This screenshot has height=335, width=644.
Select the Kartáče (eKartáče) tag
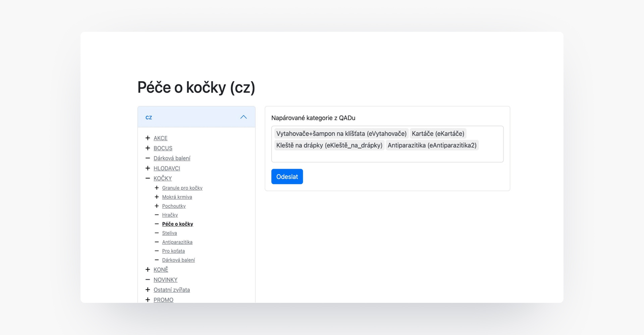click(x=438, y=134)
